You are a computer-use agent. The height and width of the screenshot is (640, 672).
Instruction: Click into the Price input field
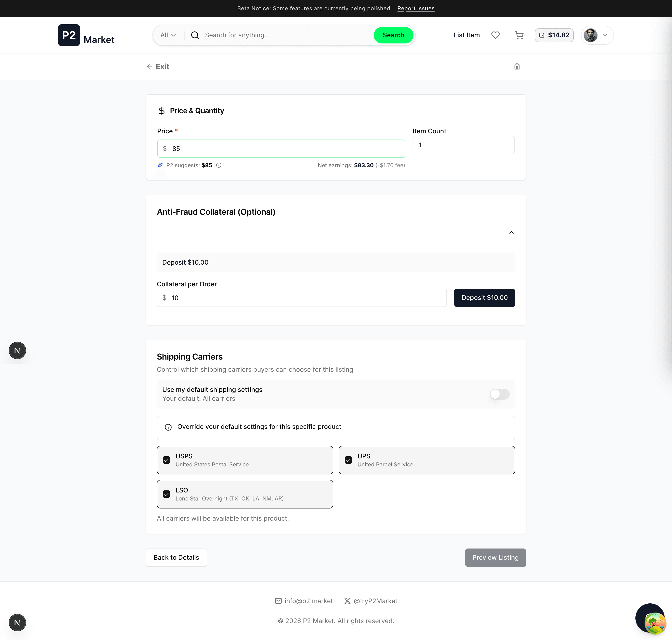coord(281,149)
